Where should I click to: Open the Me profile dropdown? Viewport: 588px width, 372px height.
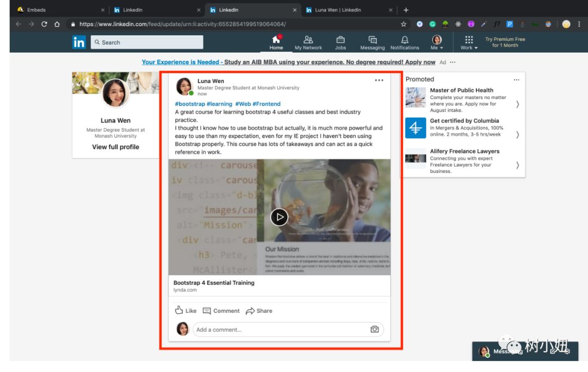pos(437,42)
